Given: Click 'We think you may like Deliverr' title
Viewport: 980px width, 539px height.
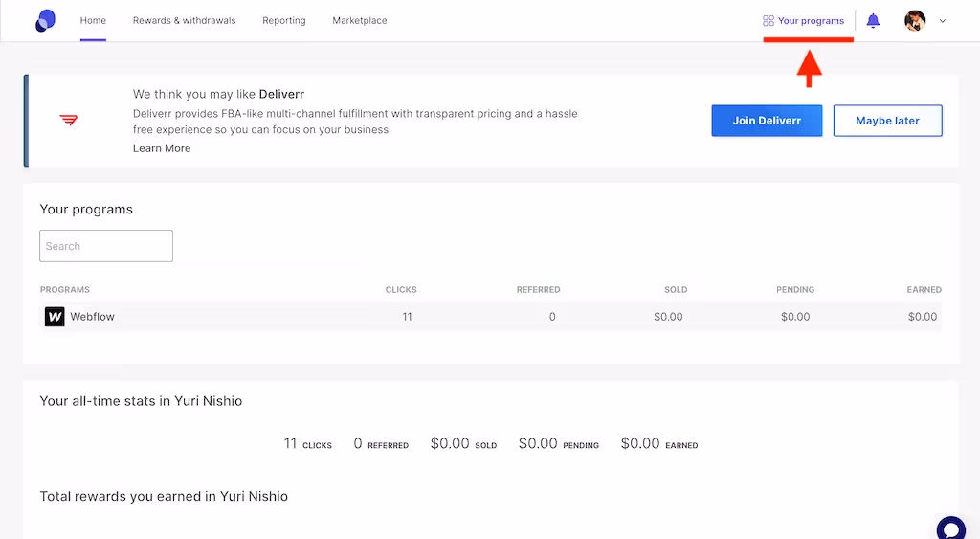Looking at the screenshot, I should tap(218, 95).
